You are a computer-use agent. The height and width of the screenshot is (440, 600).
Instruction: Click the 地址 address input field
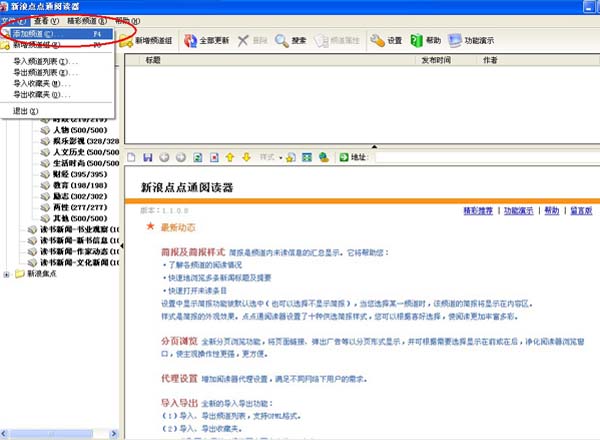coord(488,157)
